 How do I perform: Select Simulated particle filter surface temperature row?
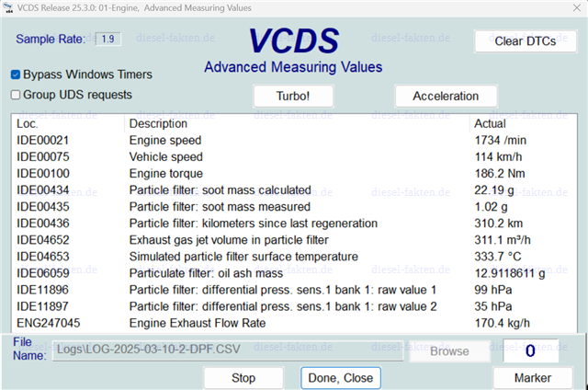click(x=294, y=257)
